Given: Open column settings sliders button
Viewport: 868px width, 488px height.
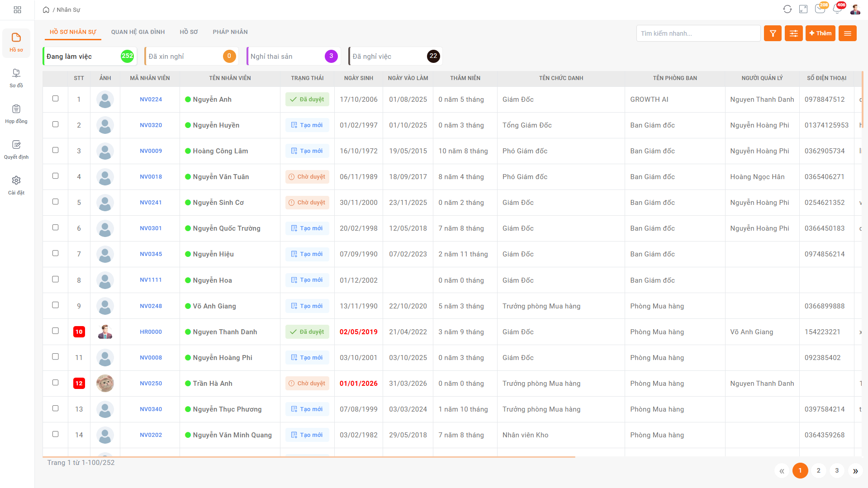Looking at the screenshot, I should (793, 33).
